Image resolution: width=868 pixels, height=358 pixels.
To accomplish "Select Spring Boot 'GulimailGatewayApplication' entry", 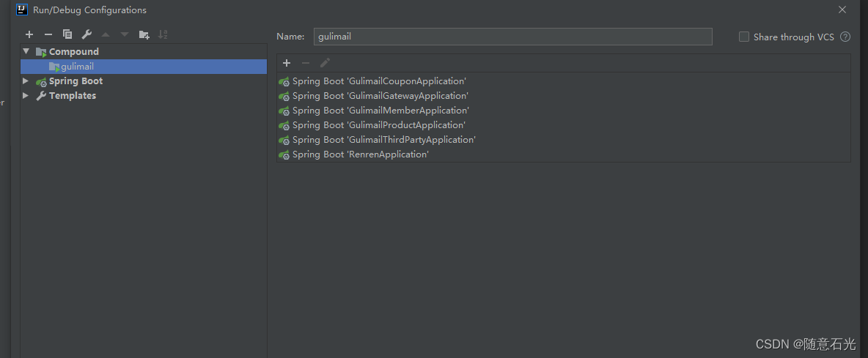I will coord(564,96).
